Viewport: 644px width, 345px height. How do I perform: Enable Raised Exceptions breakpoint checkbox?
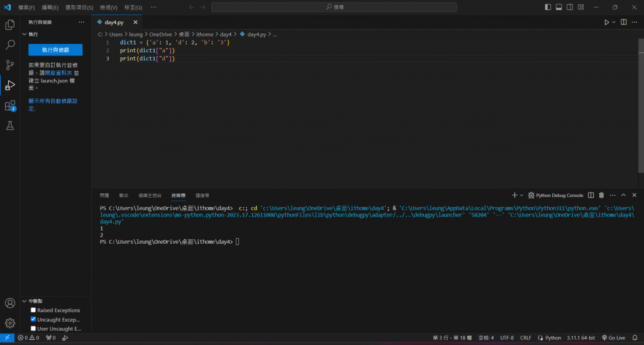(x=33, y=310)
